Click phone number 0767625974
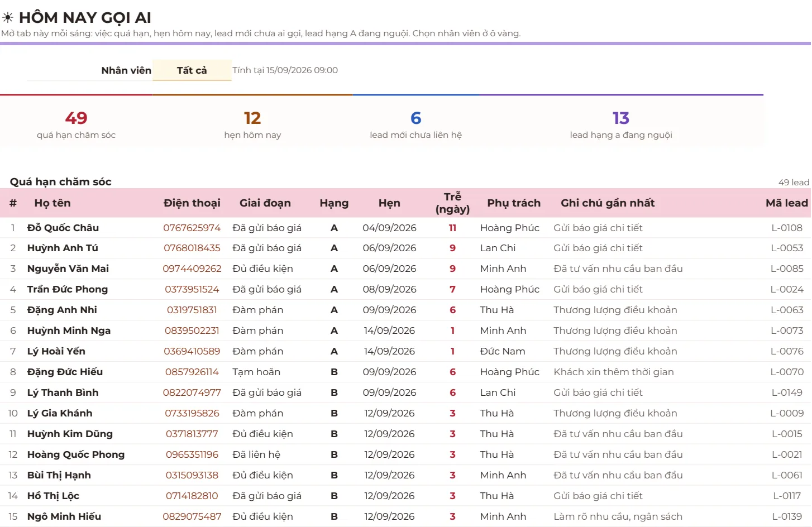The width and height of the screenshot is (812, 527). (x=192, y=228)
